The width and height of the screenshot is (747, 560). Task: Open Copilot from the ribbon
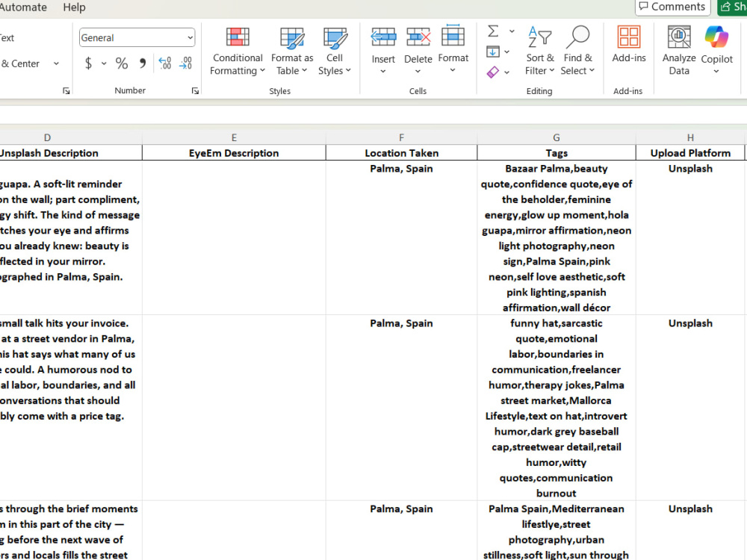tap(716, 44)
